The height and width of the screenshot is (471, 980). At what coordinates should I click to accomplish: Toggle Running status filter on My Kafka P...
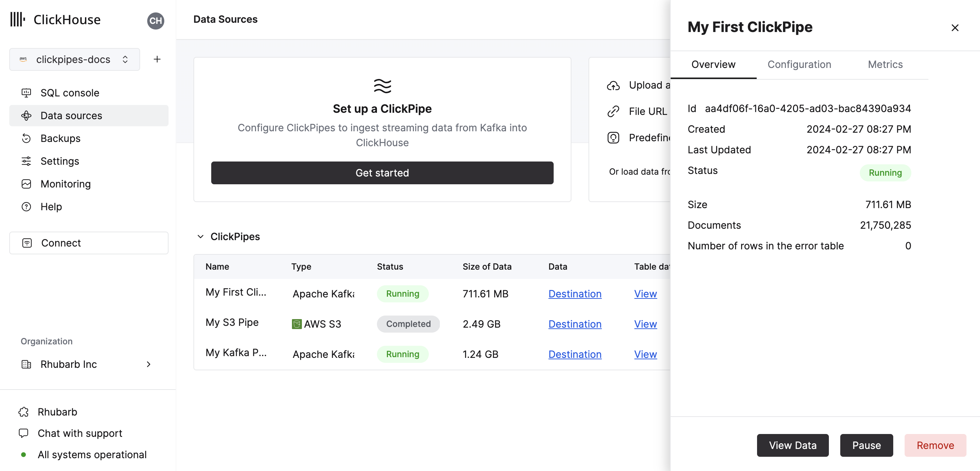click(403, 353)
